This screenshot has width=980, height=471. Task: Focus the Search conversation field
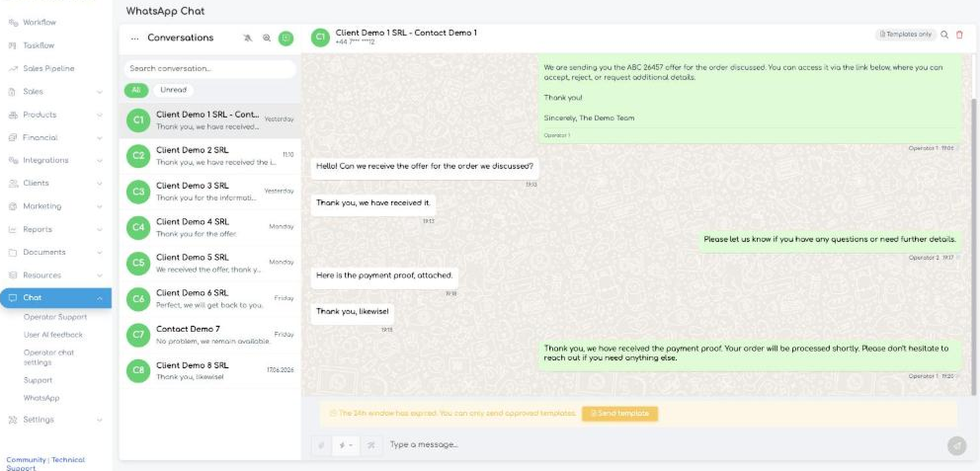(x=210, y=69)
